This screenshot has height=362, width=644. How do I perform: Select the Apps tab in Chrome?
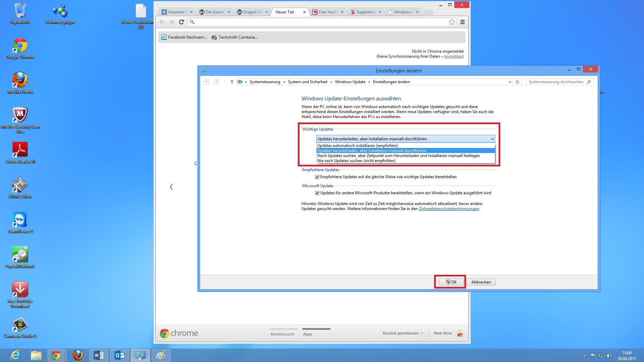pos(308,334)
